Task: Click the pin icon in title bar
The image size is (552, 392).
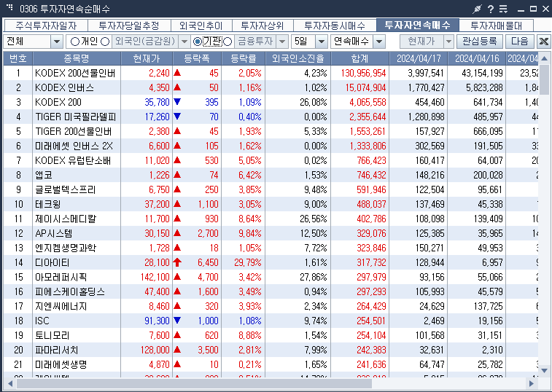Action: tap(477, 9)
